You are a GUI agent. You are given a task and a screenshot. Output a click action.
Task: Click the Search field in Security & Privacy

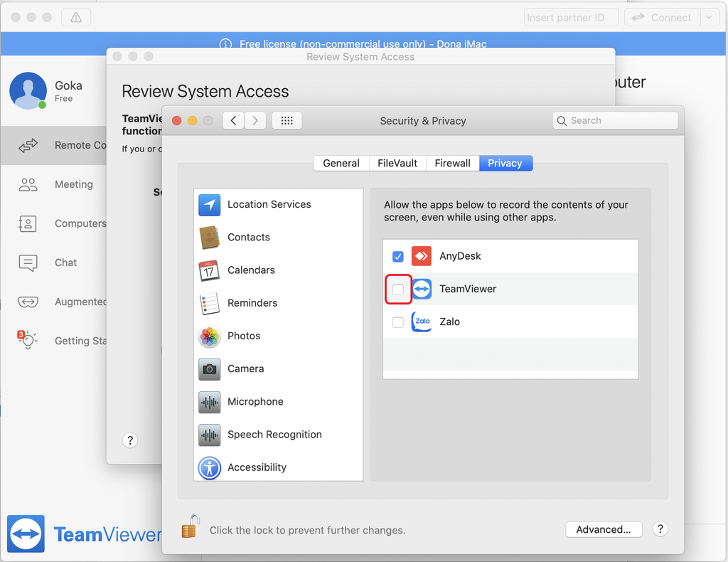615,121
